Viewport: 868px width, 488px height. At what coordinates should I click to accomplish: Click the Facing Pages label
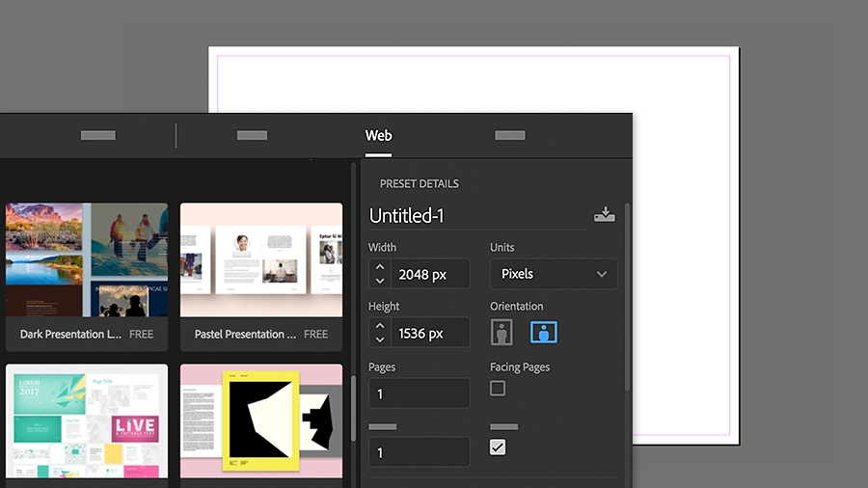pos(520,366)
